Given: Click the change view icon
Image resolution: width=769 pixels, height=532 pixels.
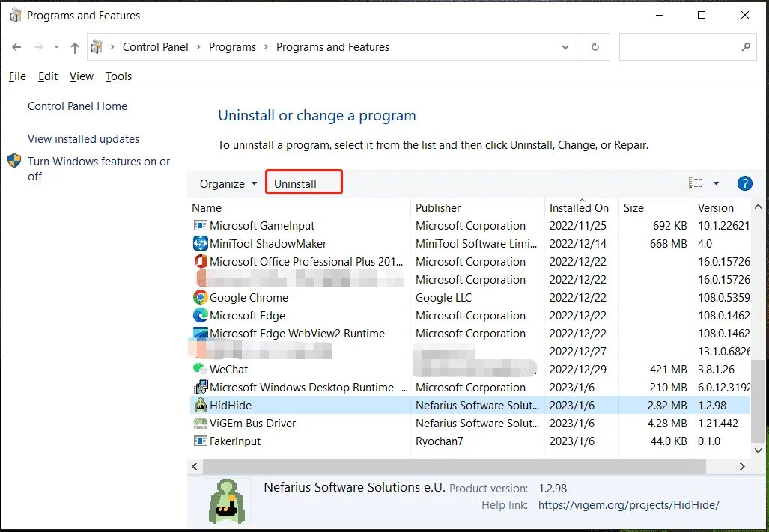Looking at the screenshot, I should (696, 184).
